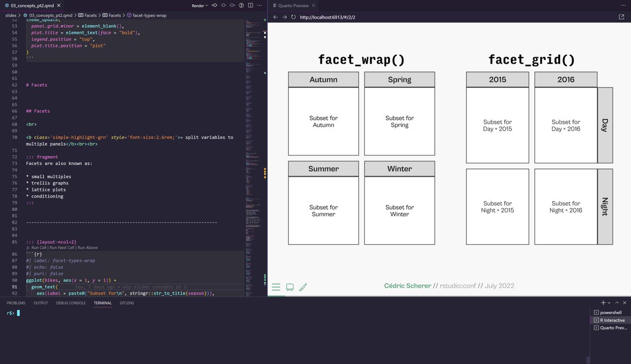
Task: Open the GITLENS panel tab
Action: [x=127, y=303]
